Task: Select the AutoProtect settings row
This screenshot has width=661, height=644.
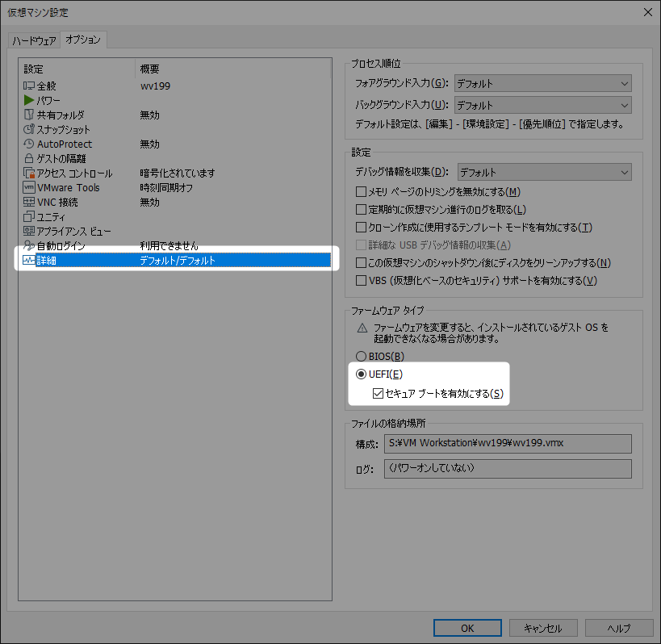Action: pyautogui.click(x=174, y=144)
